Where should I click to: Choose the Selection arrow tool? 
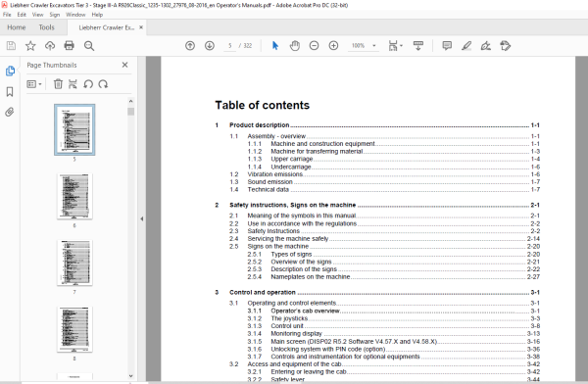point(275,46)
